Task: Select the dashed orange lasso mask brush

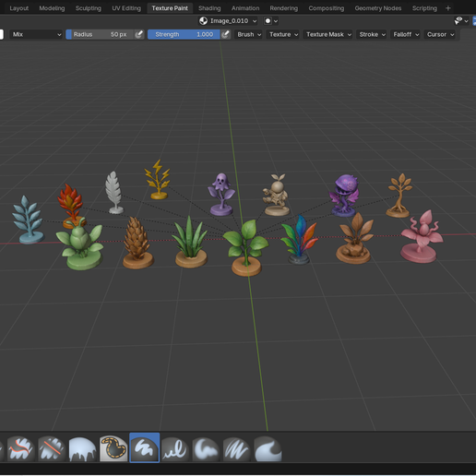Action: coord(113,448)
